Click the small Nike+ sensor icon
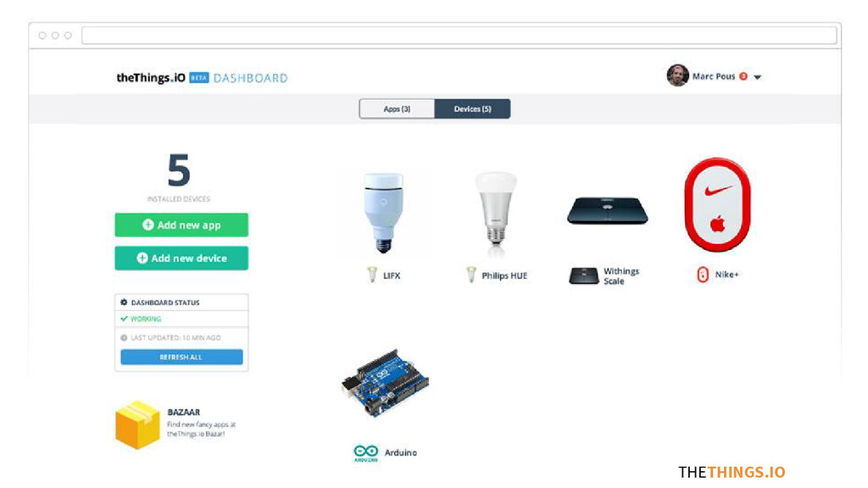Screen dimensions: 868x488 [x=703, y=274]
